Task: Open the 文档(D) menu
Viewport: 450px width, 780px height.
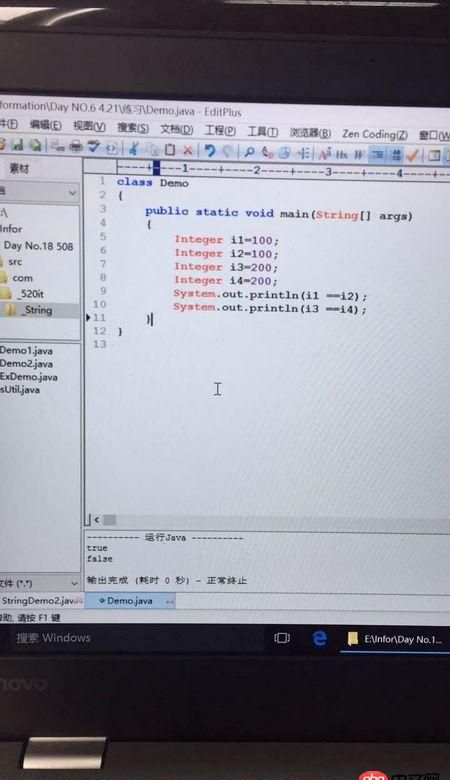Action: (177, 129)
